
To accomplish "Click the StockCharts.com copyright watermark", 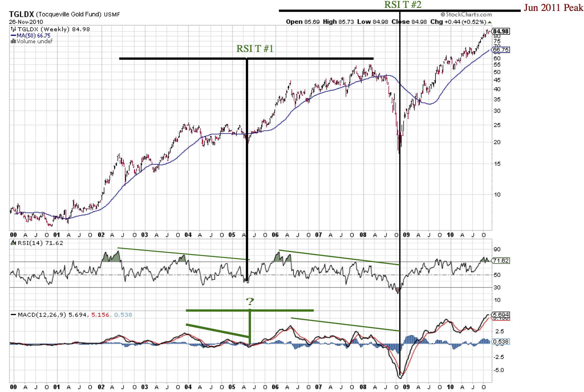I will (x=466, y=14).
